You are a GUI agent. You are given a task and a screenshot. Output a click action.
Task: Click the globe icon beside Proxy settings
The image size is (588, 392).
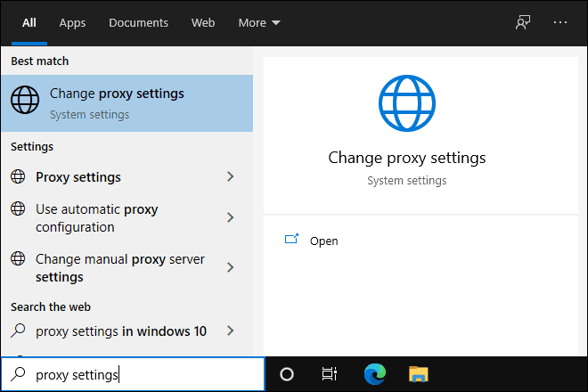click(x=18, y=176)
